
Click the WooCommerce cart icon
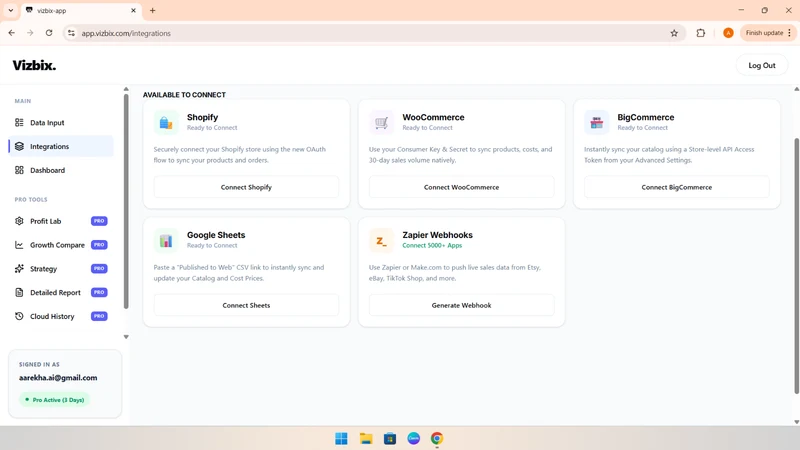pos(382,122)
